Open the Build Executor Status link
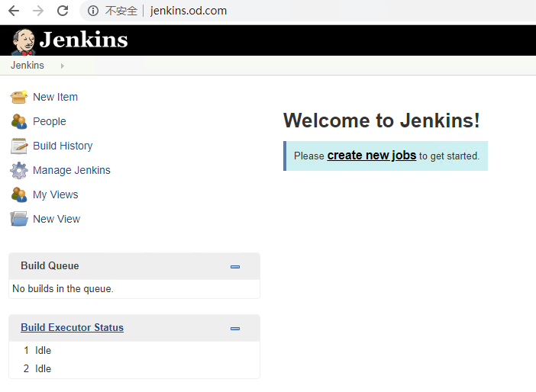Screen dimensions: 536x392 72,327
